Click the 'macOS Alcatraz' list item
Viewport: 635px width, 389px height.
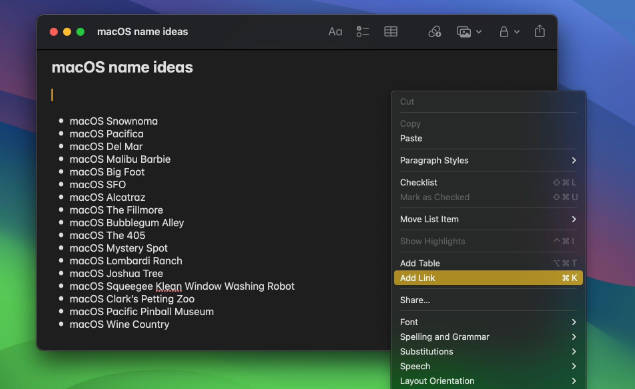coord(107,198)
